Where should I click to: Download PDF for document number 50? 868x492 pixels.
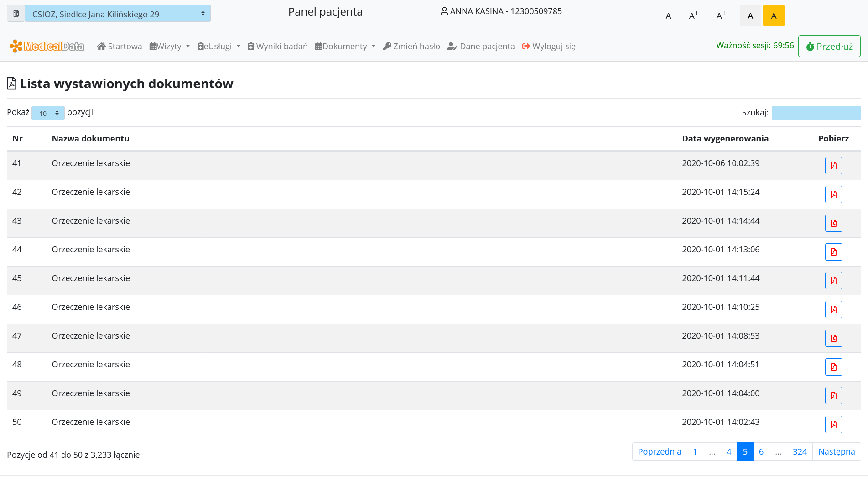[x=833, y=424]
